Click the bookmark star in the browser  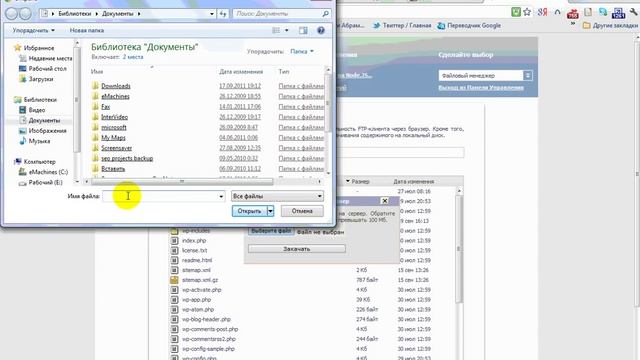(527, 11)
